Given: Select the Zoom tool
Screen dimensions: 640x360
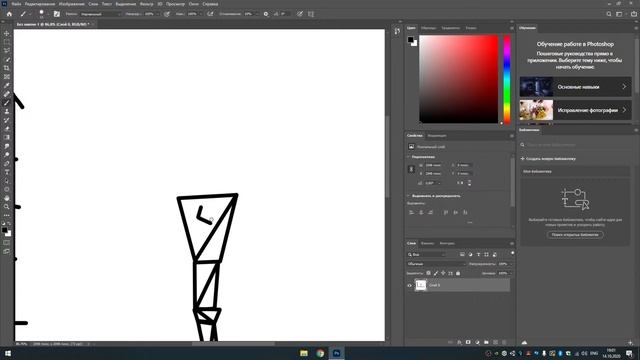Looking at the screenshot, I should point(7,207).
